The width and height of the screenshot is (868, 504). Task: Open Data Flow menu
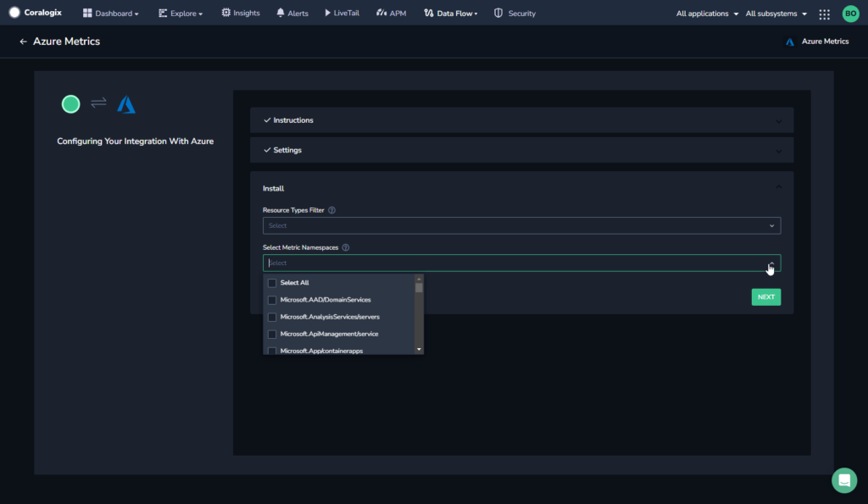451,14
